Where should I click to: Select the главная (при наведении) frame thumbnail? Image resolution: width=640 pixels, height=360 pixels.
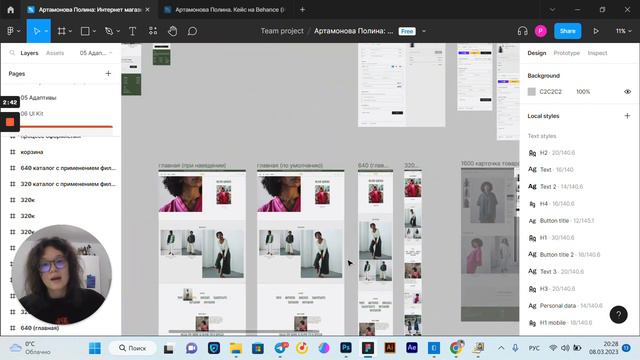[202, 252]
